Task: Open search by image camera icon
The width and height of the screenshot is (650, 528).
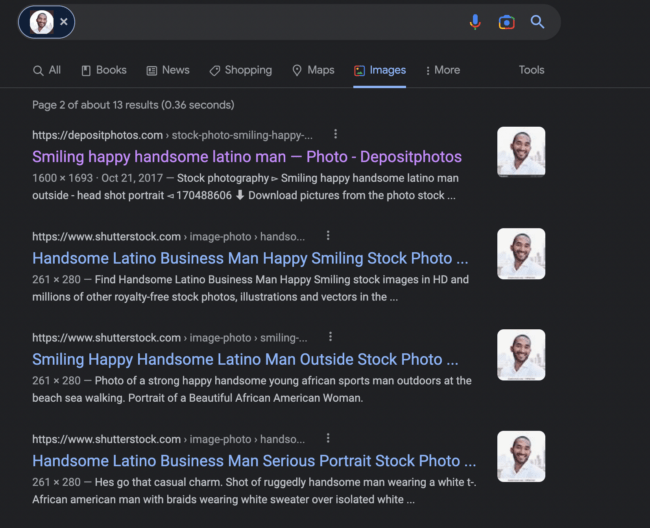Action: (x=506, y=22)
